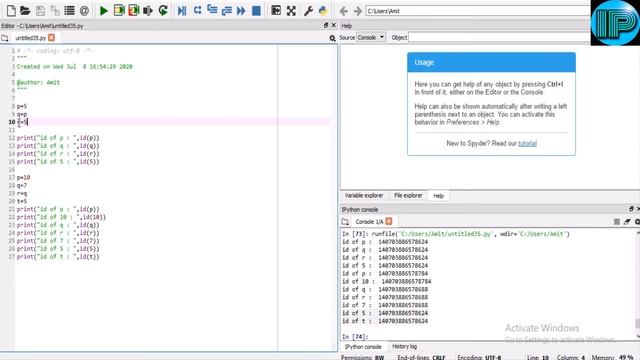640x360 pixels.
Task: Run selection or current line
Action: coord(148,11)
